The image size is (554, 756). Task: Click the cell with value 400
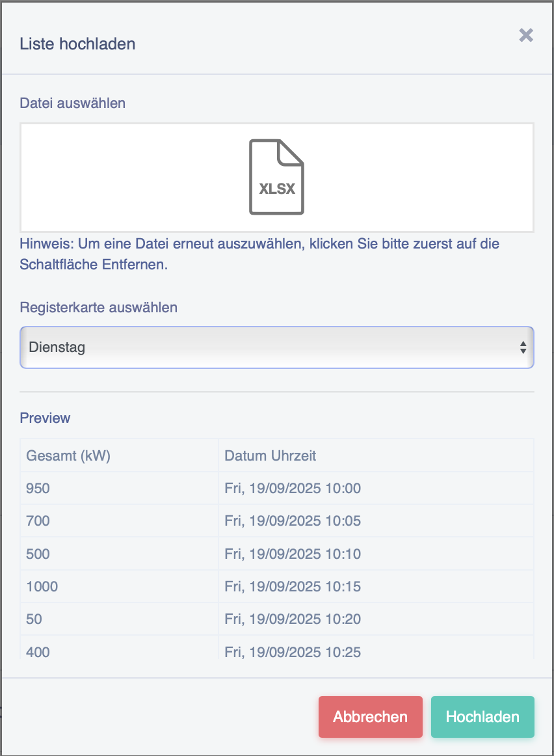(x=119, y=648)
